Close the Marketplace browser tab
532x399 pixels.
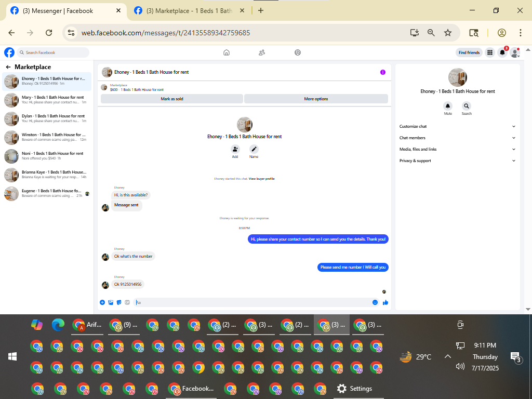(242, 10)
